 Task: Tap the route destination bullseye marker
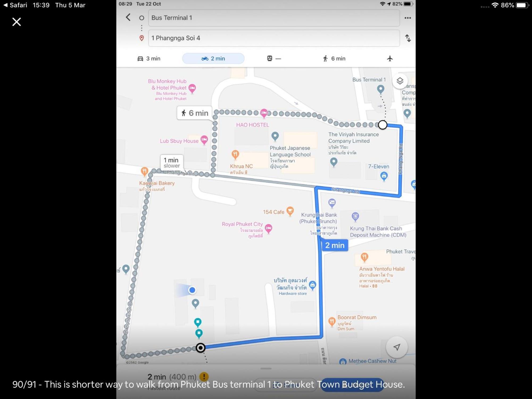click(201, 348)
